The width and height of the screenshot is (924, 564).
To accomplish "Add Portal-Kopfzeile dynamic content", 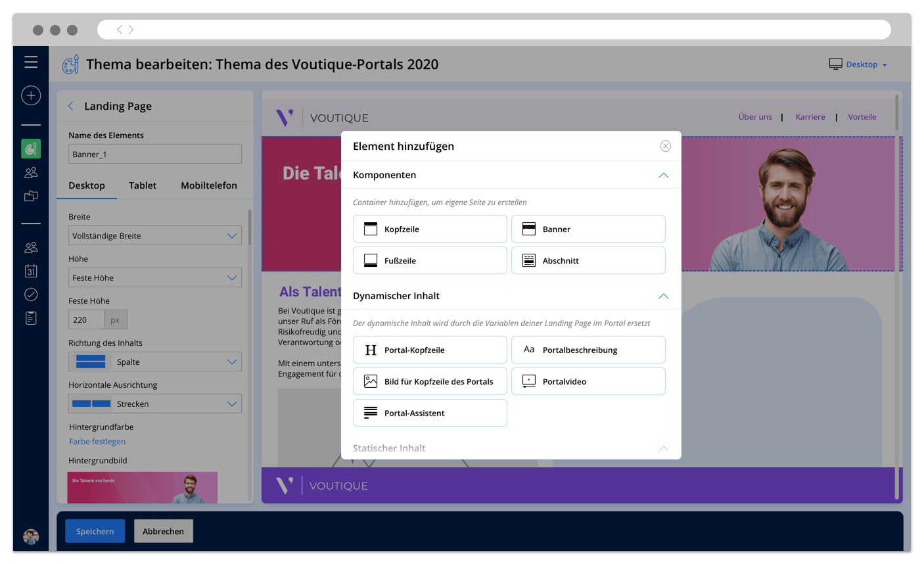I will [x=430, y=350].
